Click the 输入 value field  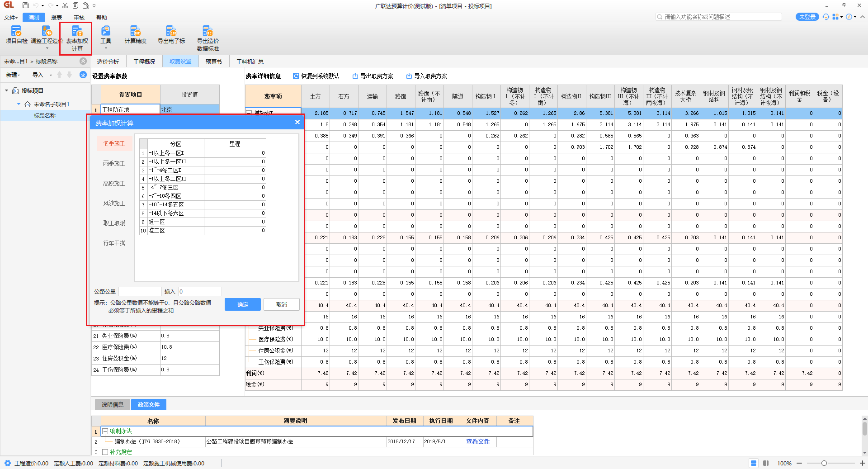(x=200, y=291)
